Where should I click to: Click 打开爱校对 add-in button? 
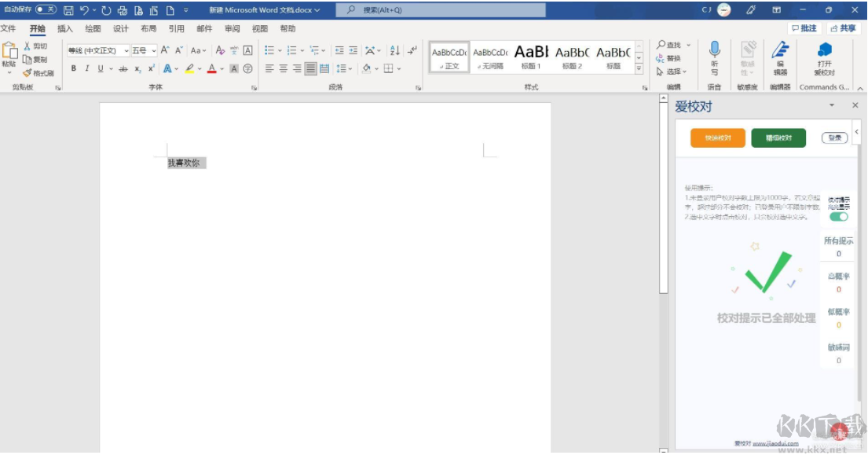[824, 59]
